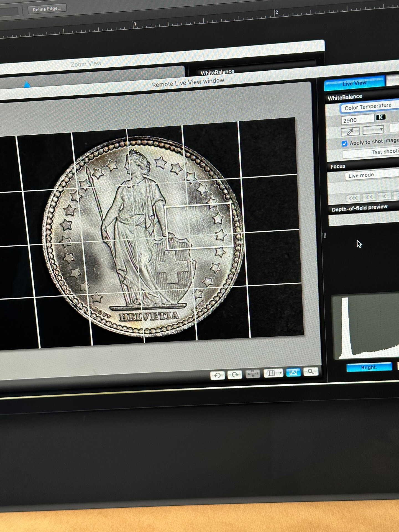Toggle the histogram display button
The width and height of the screenshot is (399, 532).
click(x=293, y=372)
